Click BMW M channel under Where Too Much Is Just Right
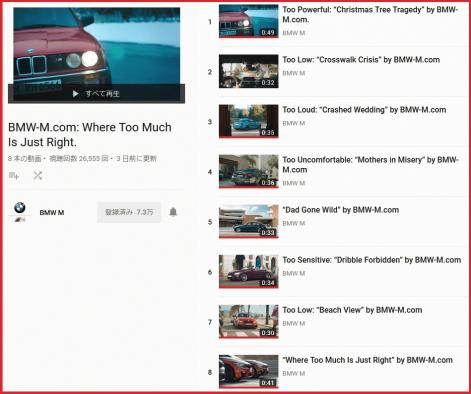Image resolution: width=471 pixels, height=394 pixels. (294, 373)
